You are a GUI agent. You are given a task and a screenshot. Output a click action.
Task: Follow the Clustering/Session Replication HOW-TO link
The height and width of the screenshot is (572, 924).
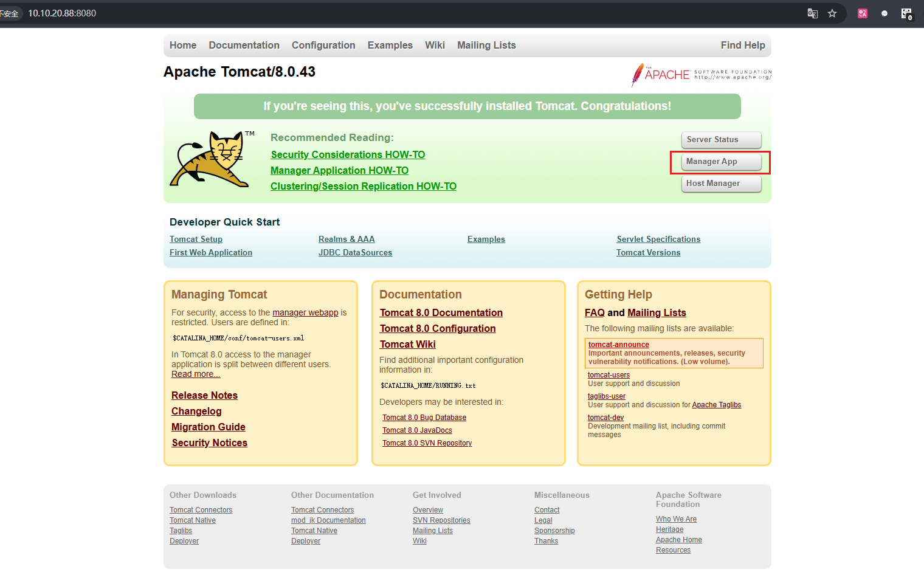click(x=363, y=187)
